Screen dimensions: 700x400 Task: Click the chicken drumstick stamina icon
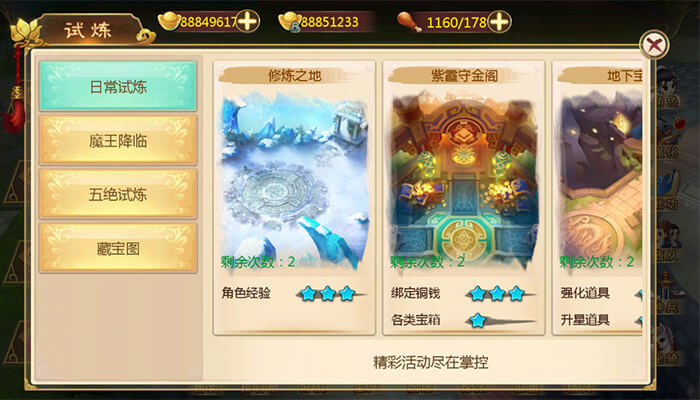click(409, 21)
